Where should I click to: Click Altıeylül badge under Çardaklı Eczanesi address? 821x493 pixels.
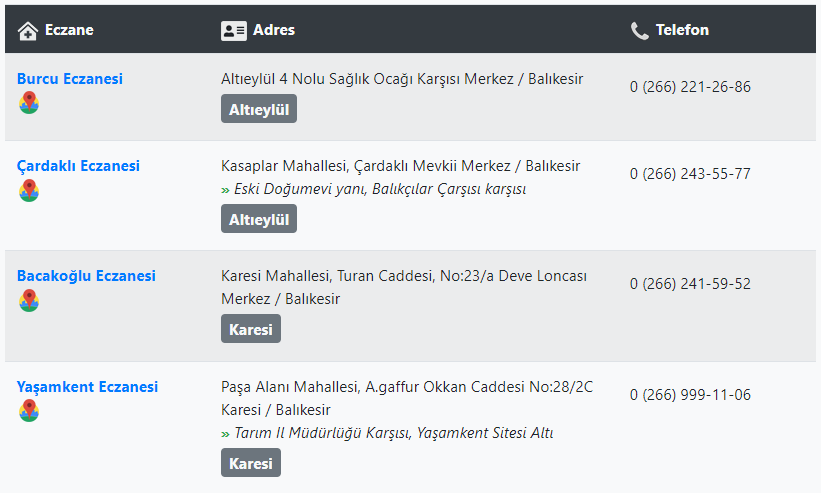[259, 219]
